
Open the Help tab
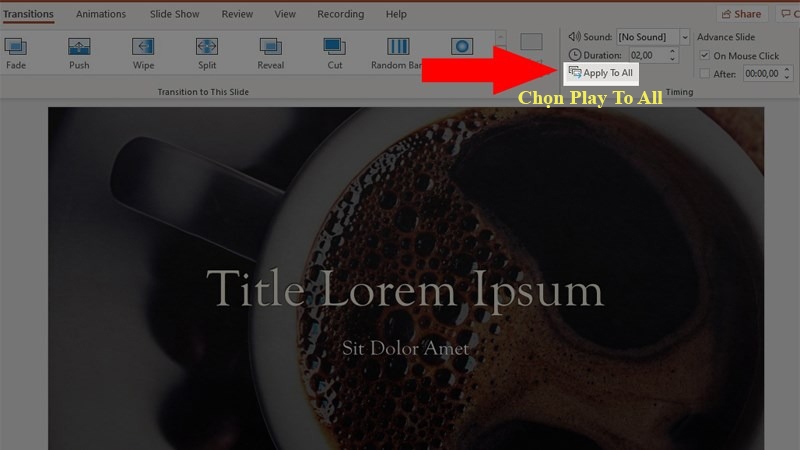coord(396,14)
